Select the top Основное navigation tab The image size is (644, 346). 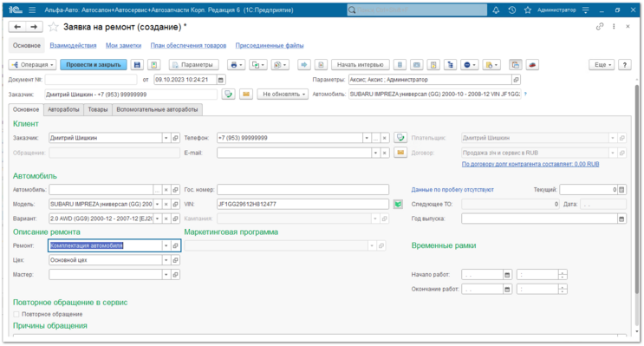coord(27,46)
